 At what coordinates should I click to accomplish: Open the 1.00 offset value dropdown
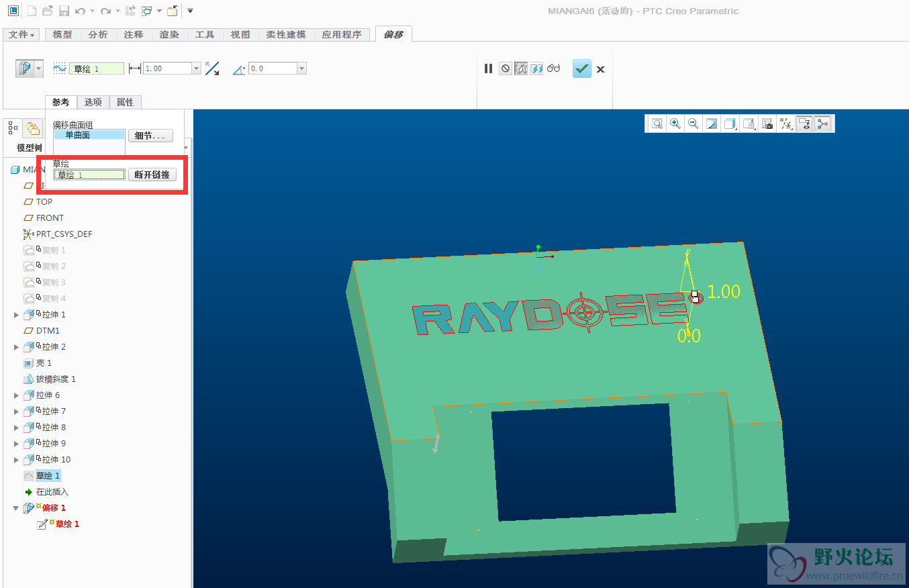click(x=196, y=68)
